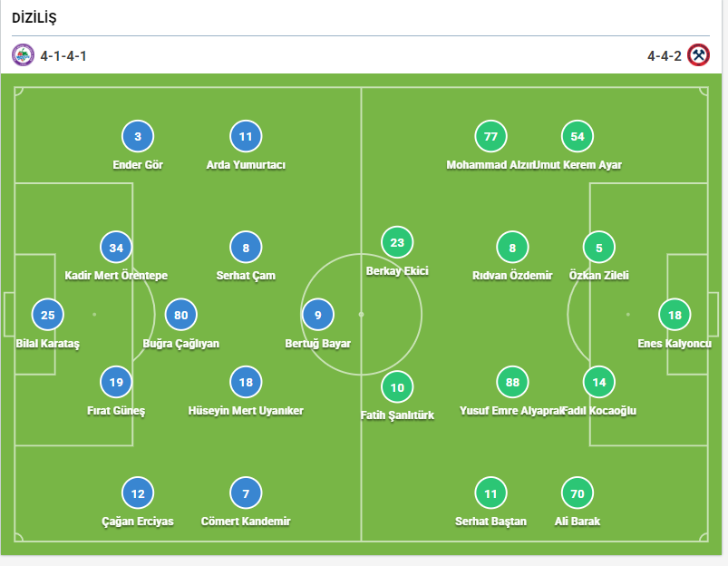This screenshot has width=728, height=566.
Task: Select Ali Barak's number 70 marker
Action: (578, 493)
